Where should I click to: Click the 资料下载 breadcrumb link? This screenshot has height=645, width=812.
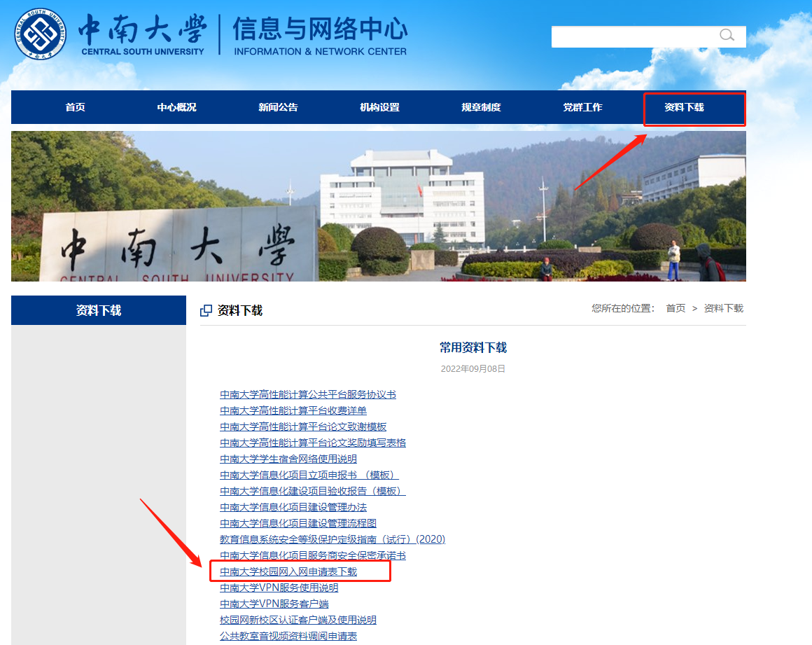(x=723, y=308)
